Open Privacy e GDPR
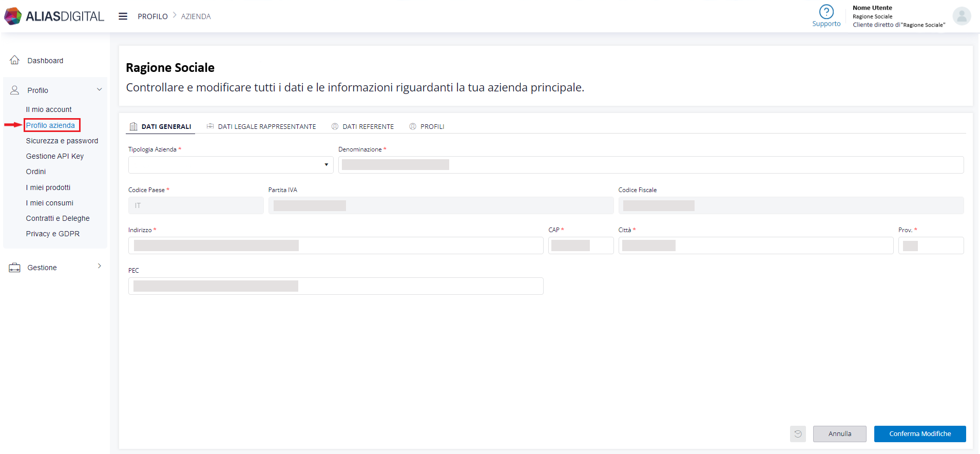980x454 pixels. pos(53,234)
